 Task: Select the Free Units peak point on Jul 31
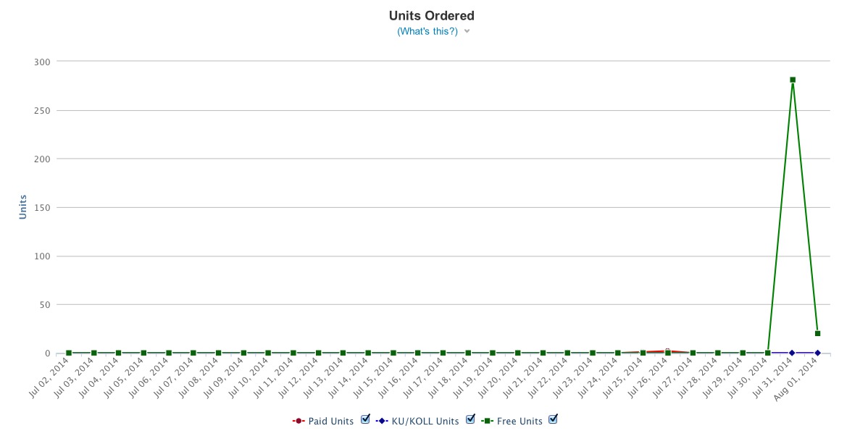[793, 80]
